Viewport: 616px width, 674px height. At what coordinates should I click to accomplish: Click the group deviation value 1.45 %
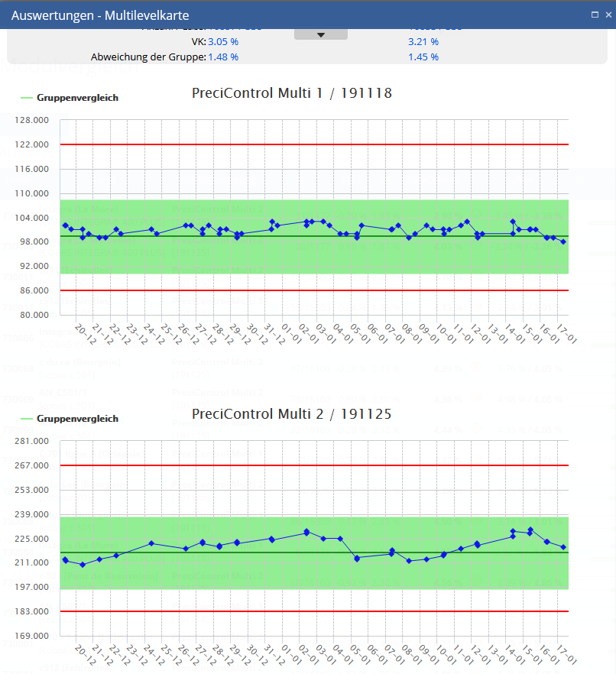[x=423, y=57]
